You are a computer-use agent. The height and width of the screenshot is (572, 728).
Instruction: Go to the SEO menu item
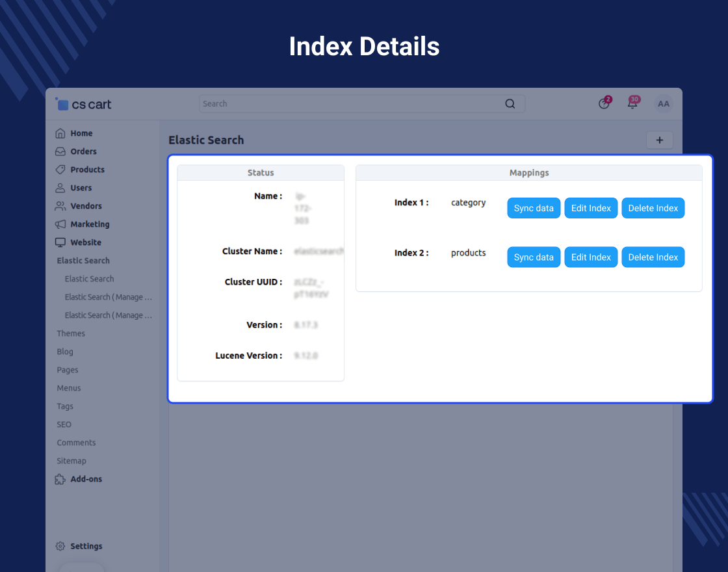point(64,424)
